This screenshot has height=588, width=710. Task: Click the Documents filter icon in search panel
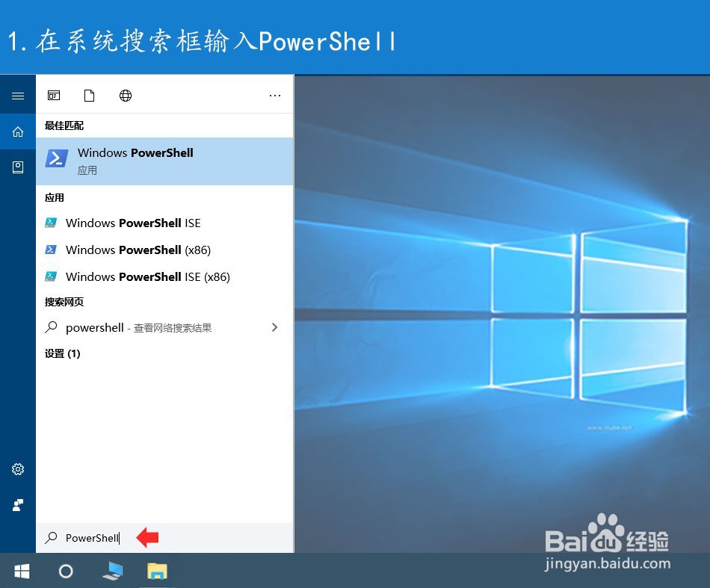(89, 95)
